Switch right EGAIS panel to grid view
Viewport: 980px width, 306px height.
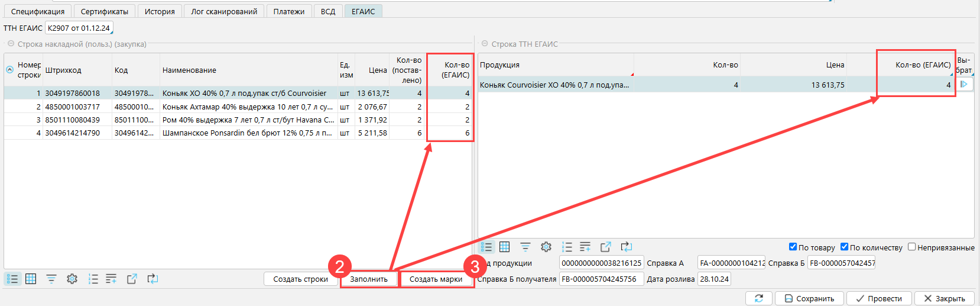(505, 247)
